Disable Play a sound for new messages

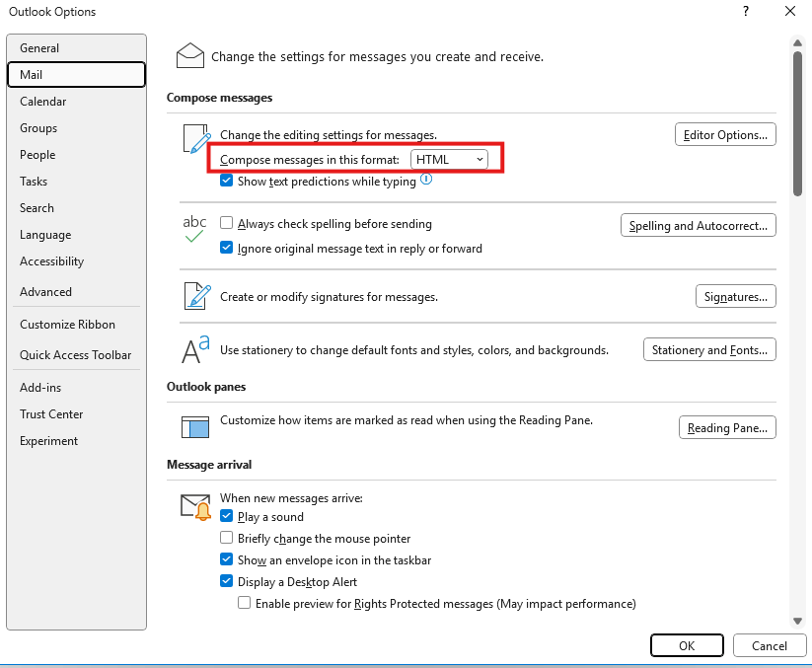[x=226, y=516]
